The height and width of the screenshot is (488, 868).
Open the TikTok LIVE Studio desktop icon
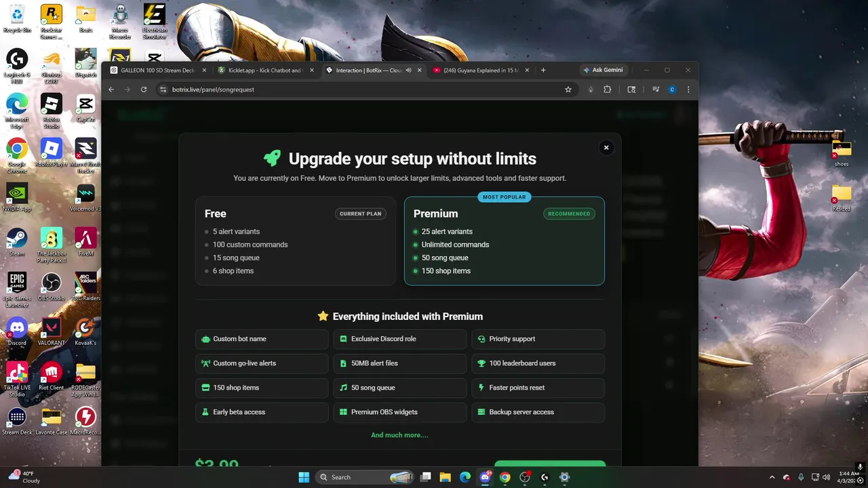[17, 380]
